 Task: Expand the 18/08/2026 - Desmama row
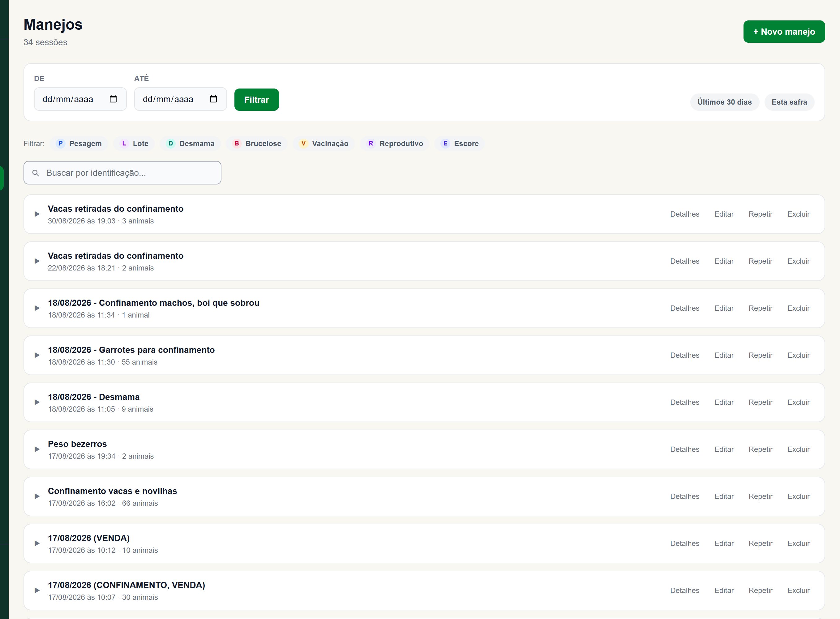click(37, 402)
